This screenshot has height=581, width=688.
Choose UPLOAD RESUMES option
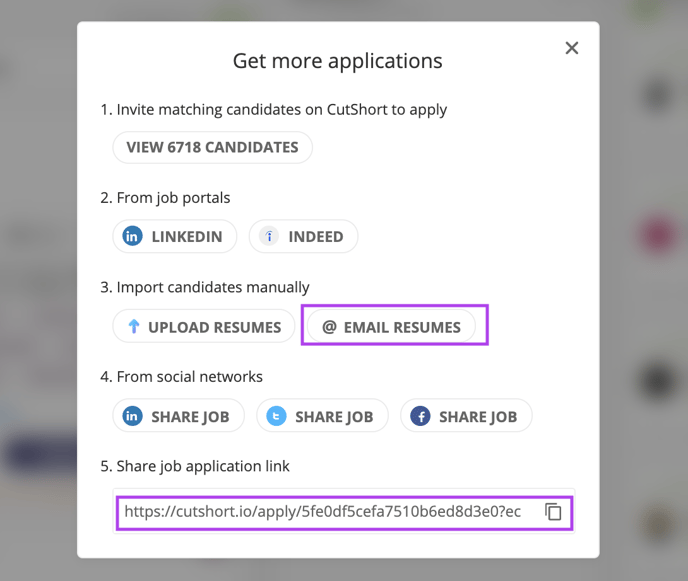[204, 326]
